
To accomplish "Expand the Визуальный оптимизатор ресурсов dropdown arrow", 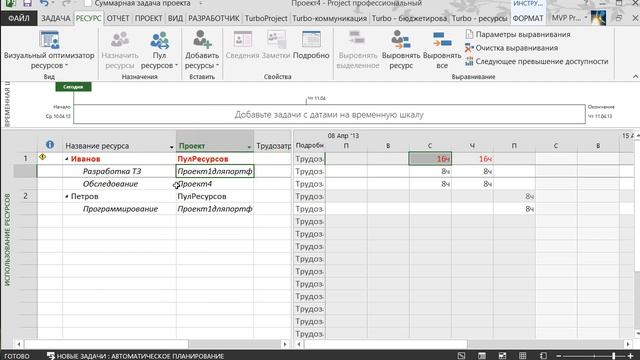I will pos(67,66).
